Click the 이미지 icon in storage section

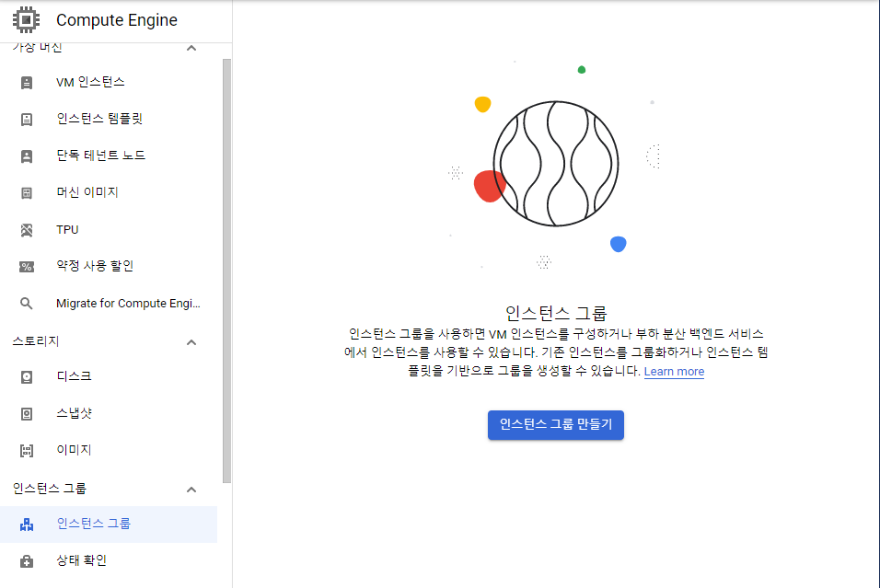(x=27, y=451)
